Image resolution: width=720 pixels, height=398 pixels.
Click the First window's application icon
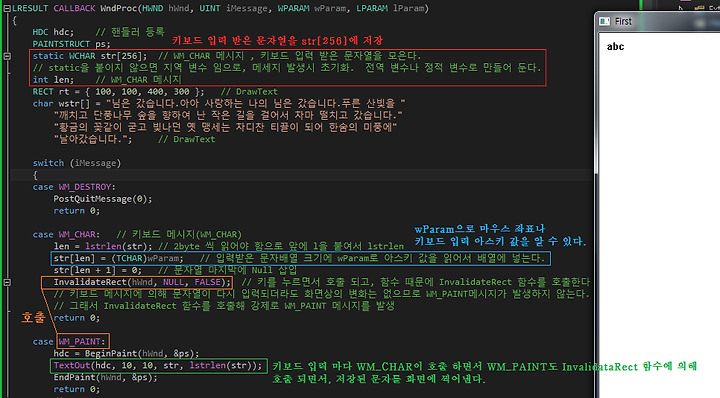coord(605,21)
